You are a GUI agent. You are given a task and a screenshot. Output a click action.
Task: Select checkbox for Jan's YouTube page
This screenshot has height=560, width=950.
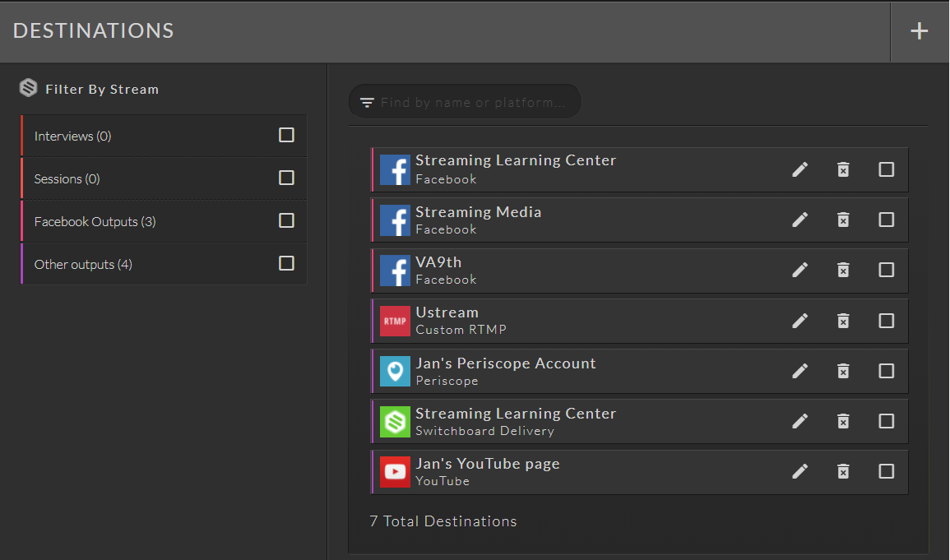(x=887, y=472)
